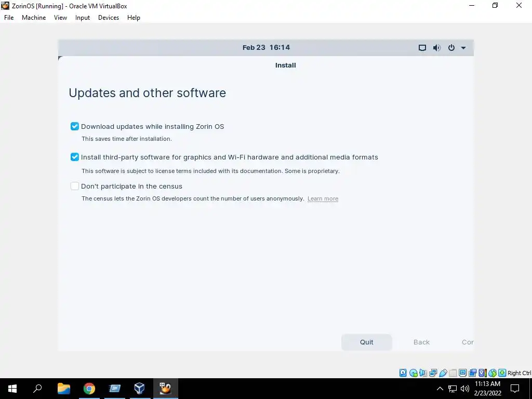This screenshot has width=532, height=399.
Task: Open the VirtualBox Help menu
Action: [134, 18]
